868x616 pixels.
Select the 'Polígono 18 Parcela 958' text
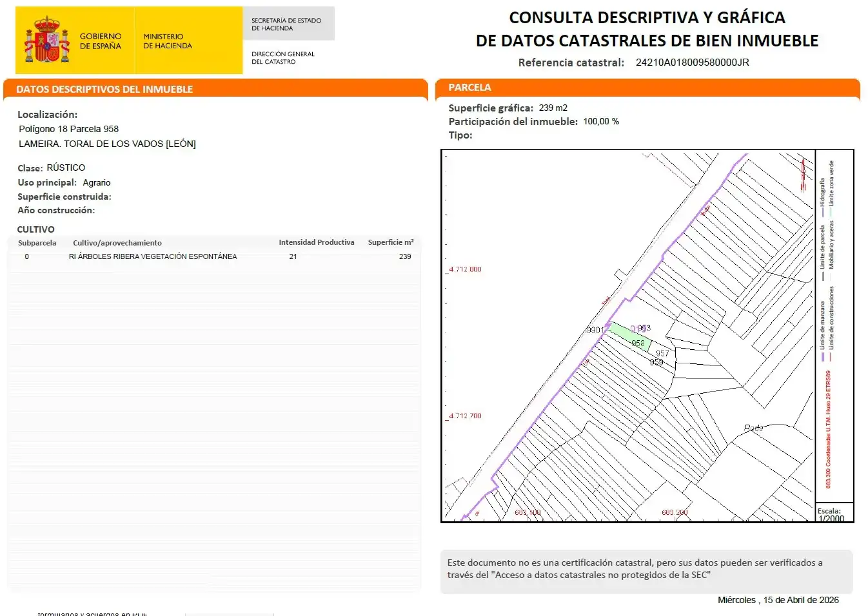pos(69,129)
